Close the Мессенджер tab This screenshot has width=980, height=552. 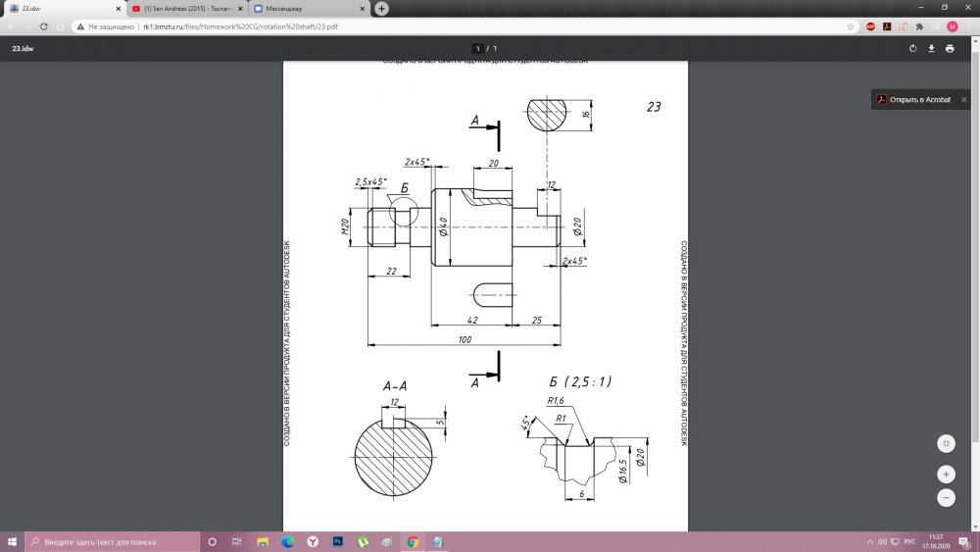click(362, 9)
